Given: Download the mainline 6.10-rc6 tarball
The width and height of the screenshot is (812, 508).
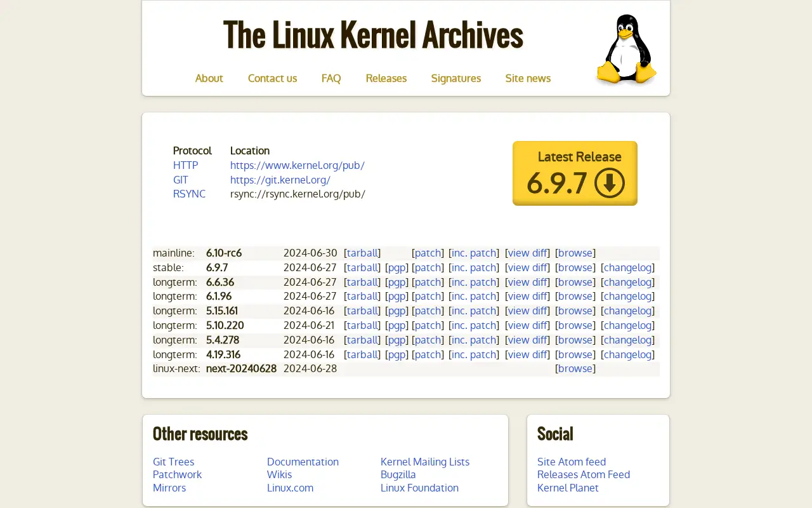Looking at the screenshot, I should 362,253.
